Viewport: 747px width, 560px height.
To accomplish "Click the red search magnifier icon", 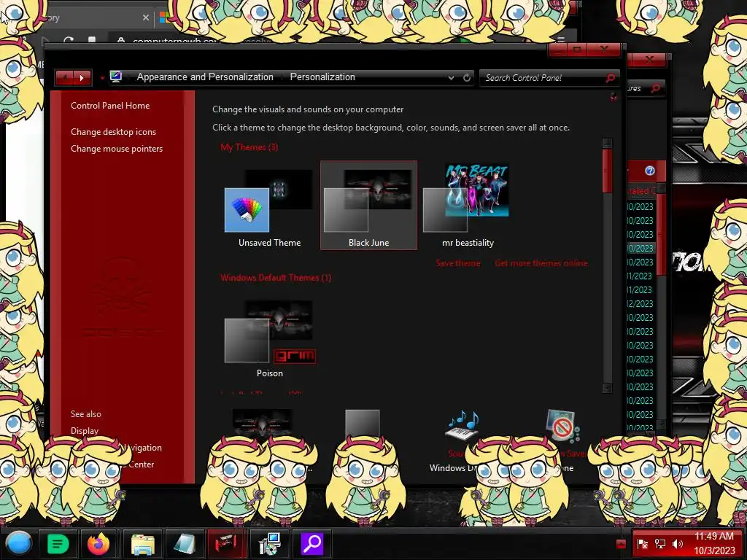I will (x=611, y=77).
